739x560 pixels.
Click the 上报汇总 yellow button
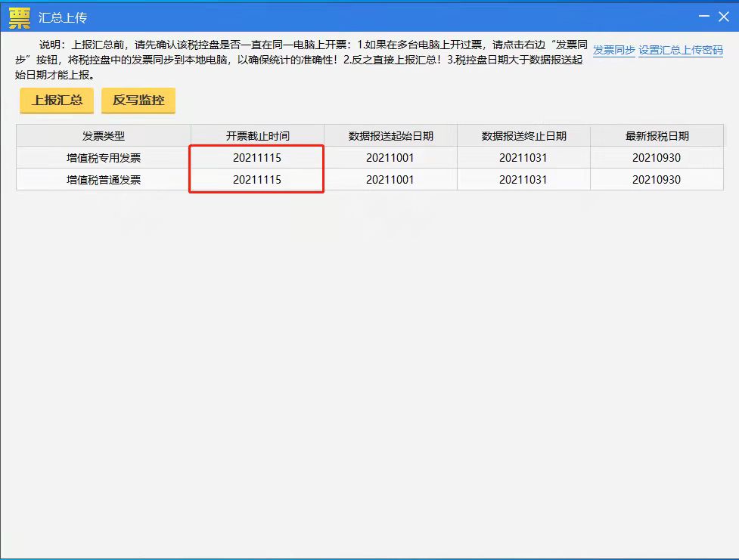tap(55, 100)
